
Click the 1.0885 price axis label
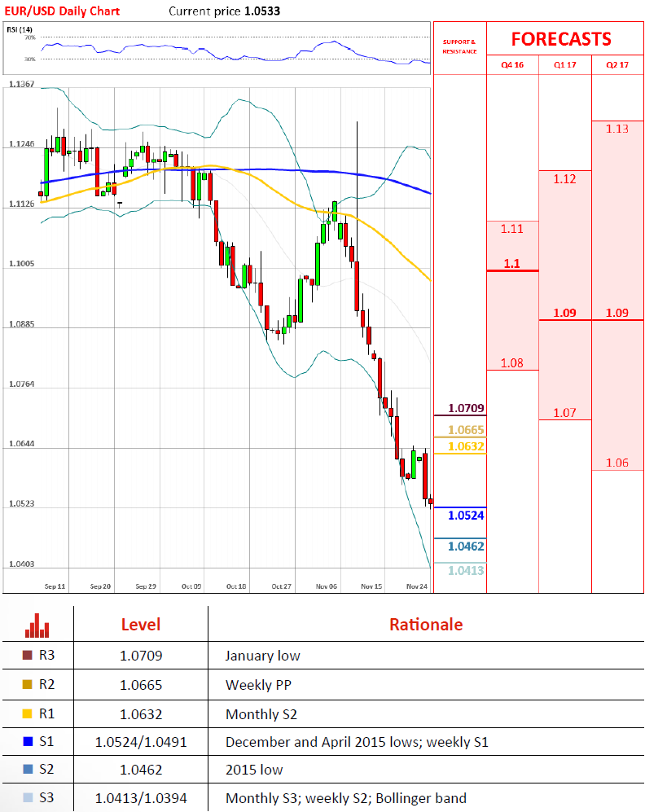[21, 324]
